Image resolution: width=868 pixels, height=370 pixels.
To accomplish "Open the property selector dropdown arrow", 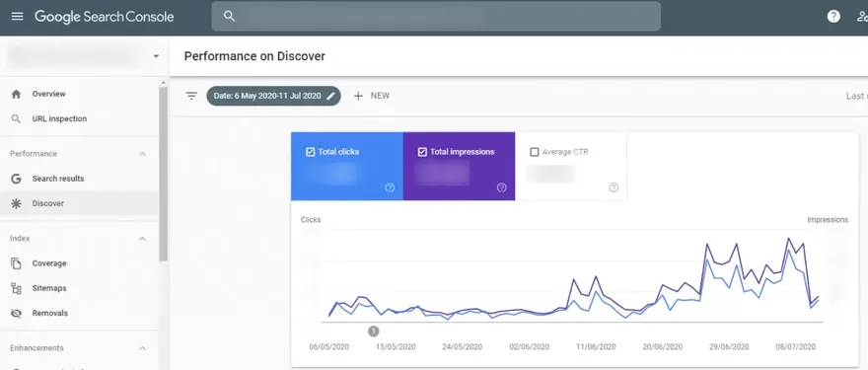I will click(156, 56).
